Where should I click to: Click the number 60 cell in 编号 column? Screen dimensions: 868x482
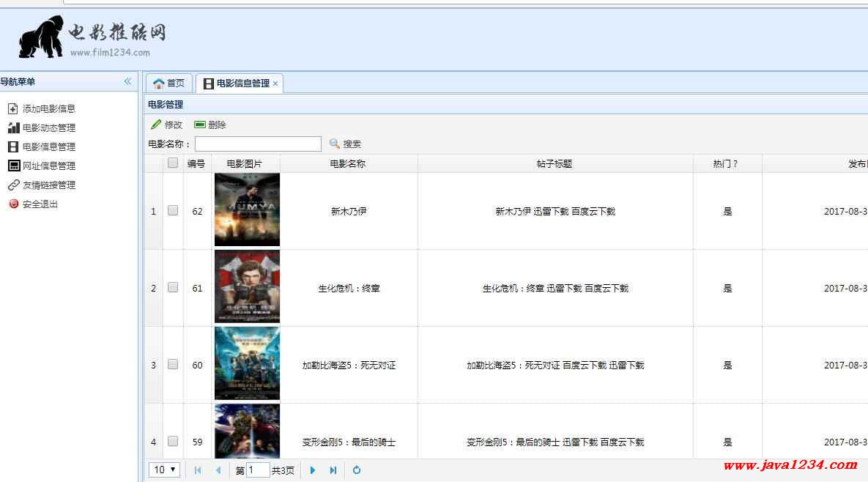coord(197,366)
